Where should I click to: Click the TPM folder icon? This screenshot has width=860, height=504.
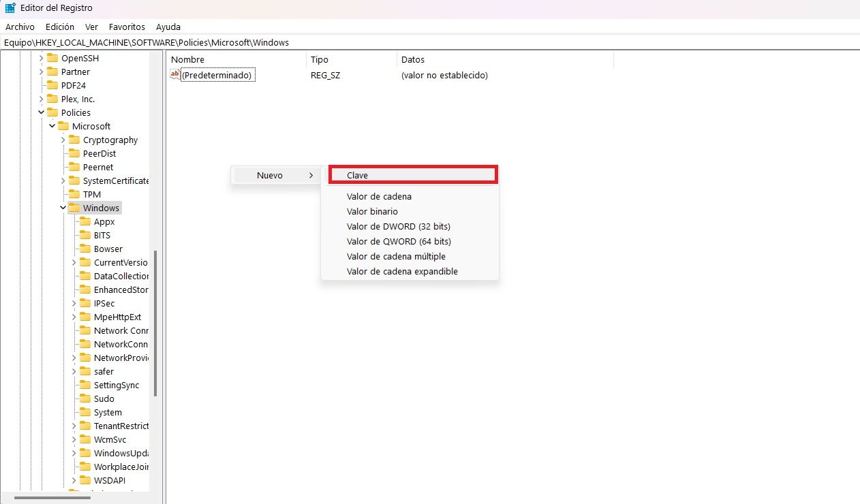(x=74, y=194)
